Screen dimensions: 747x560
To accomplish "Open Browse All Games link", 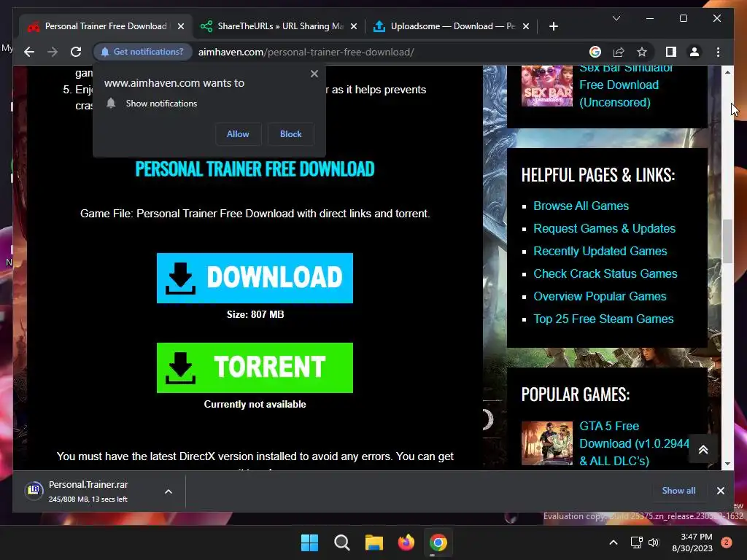I will [581, 206].
